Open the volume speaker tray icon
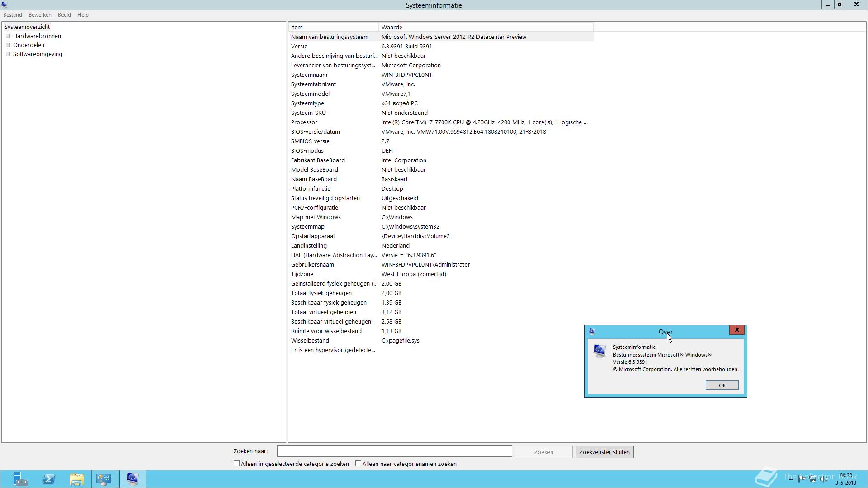868x488 pixels. (823, 479)
